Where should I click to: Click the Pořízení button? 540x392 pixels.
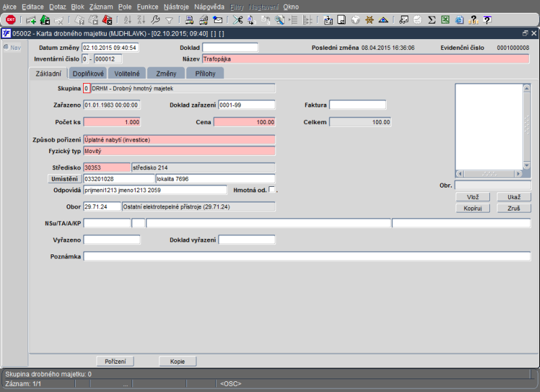(115, 362)
